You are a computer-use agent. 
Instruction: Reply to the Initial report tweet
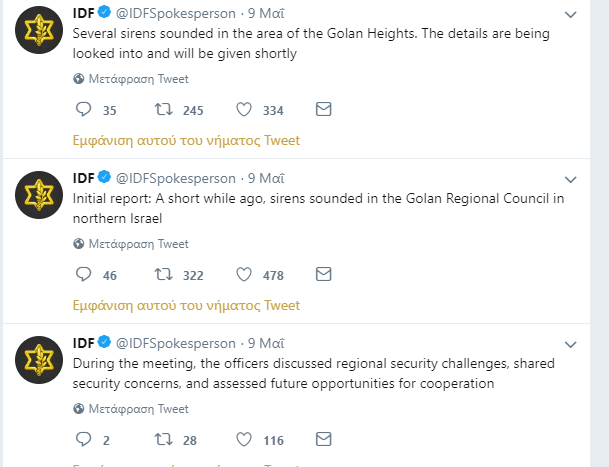point(83,275)
